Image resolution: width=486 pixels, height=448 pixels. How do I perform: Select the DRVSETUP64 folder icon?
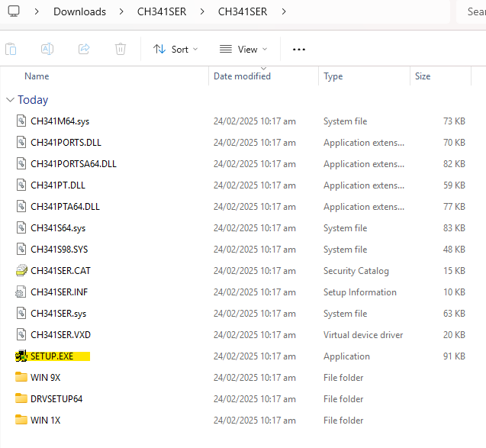pyautogui.click(x=21, y=398)
